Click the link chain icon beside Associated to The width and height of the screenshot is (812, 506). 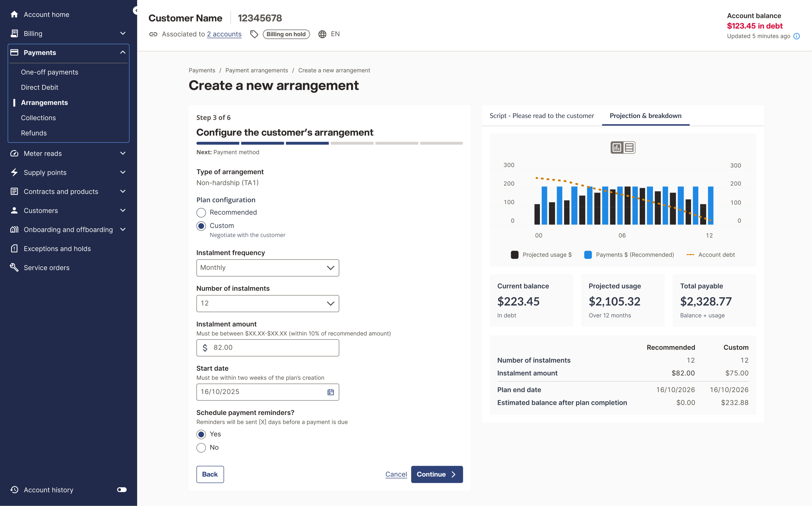pyautogui.click(x=153, y=34)
